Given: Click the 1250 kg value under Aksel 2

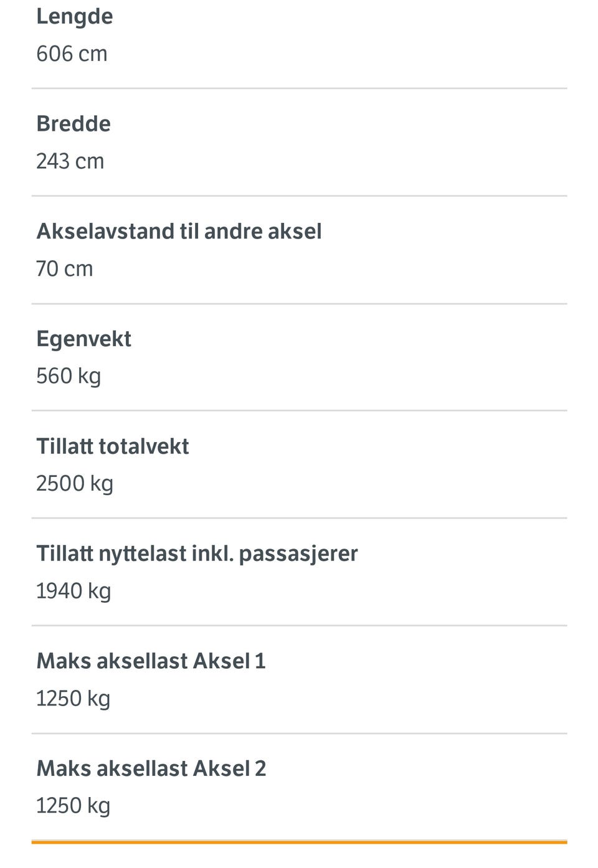Looking at the screenshot, I should (x=74, y=806).
